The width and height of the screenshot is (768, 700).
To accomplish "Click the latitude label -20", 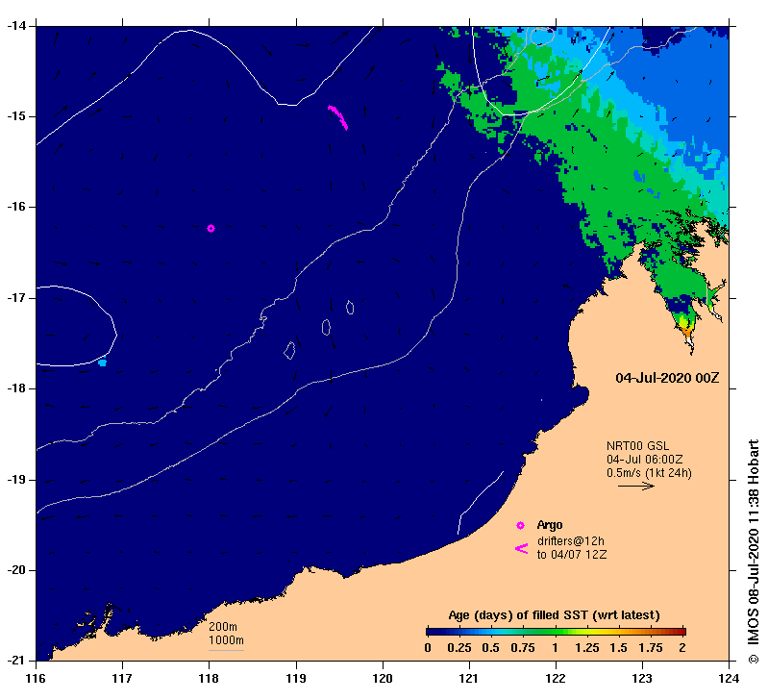I will 14,569.
